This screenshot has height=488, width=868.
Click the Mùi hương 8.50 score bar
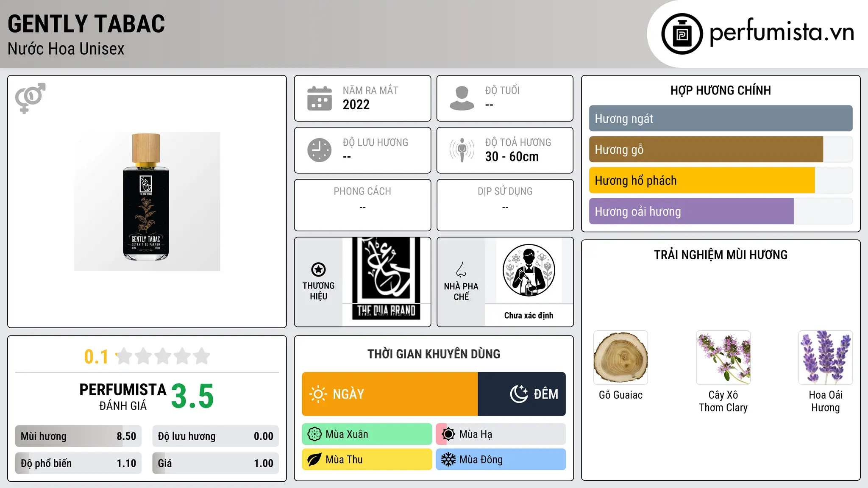[x=78, y=436]
